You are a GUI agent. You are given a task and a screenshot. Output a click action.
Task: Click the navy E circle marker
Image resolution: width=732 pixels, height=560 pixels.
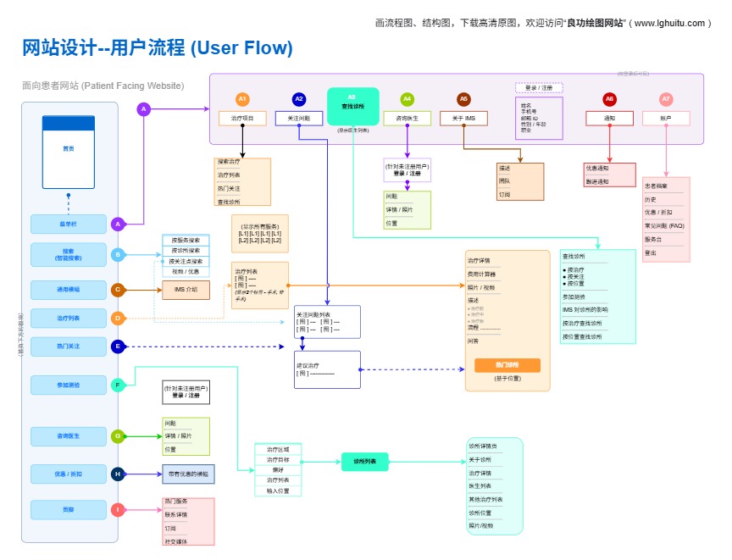pyautogui.click(x=118, y=347)
